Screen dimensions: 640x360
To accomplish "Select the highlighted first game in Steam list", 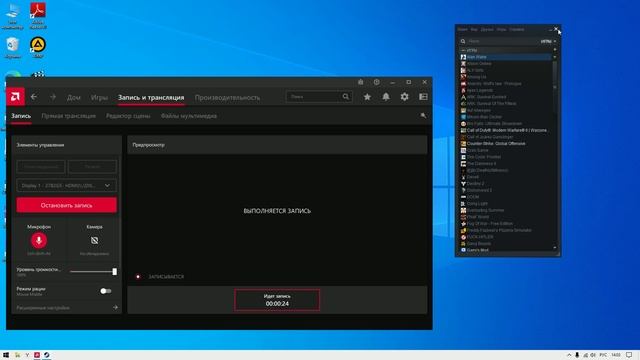I will (507, 57).
